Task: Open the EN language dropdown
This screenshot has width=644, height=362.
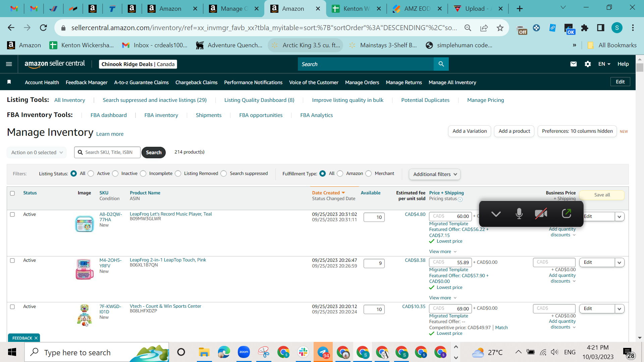Action: coord(604,64)
